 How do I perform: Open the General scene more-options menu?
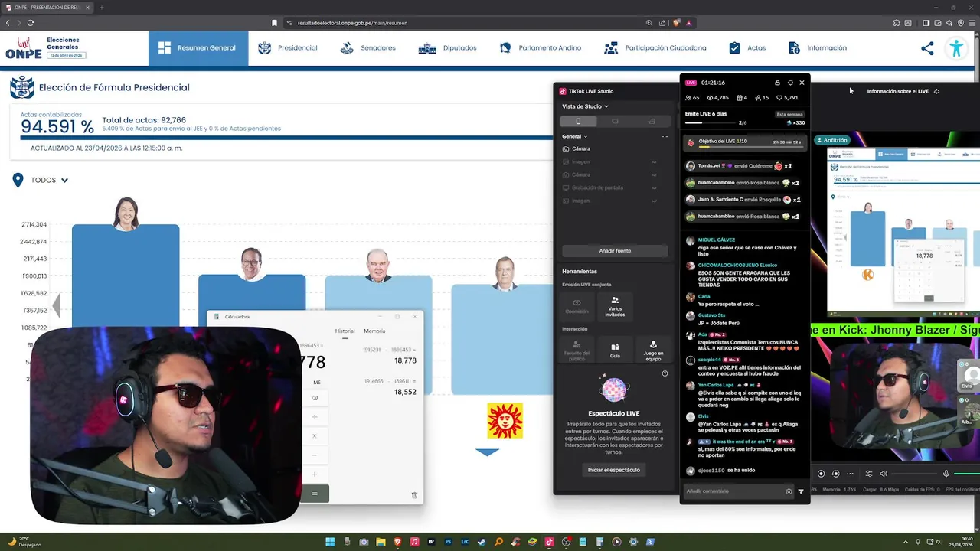(665, 136)
